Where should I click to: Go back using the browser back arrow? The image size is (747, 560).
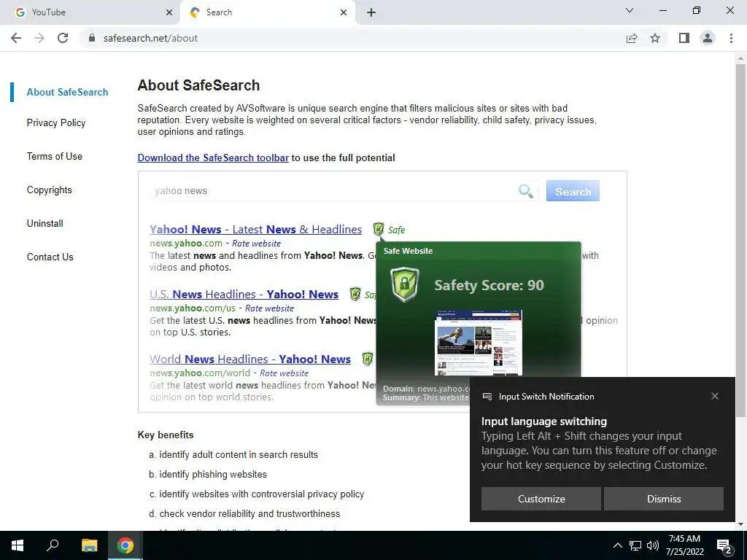point(16,38)
